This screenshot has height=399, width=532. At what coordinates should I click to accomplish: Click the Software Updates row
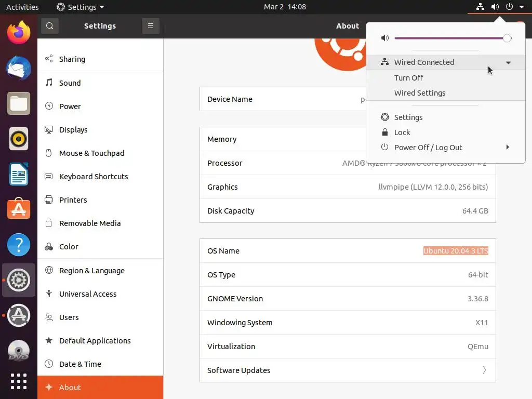[x=348, y=370]
